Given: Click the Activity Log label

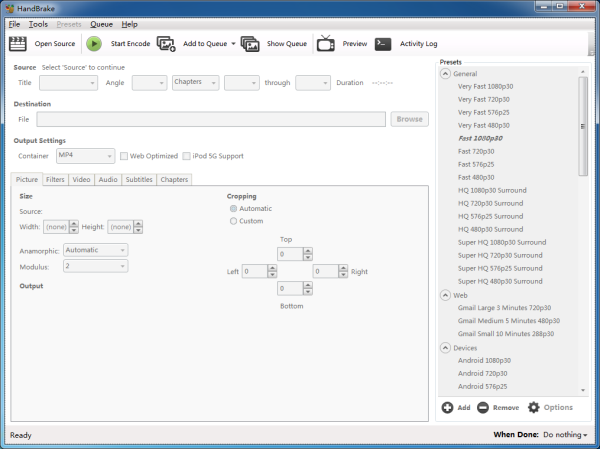Looking at the screenshot, I should tap(418, 44).
